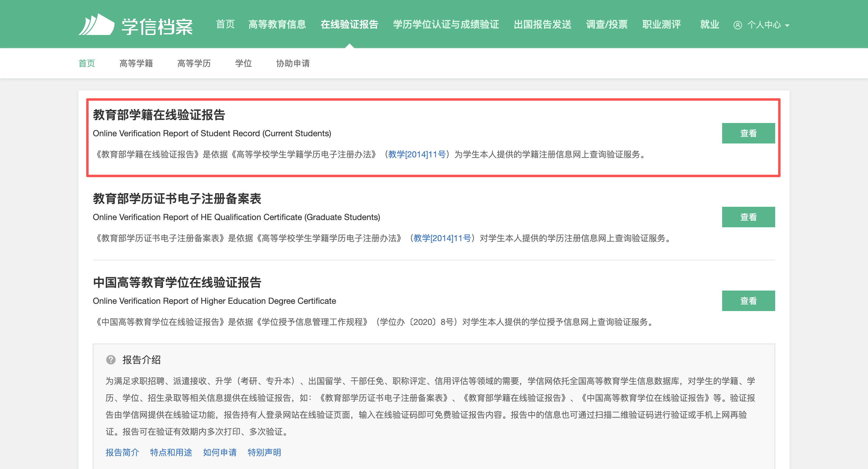Open the 调查/投票 navigation item
Image resolution: width=868 pixels, height=469 pixels.
606,24
